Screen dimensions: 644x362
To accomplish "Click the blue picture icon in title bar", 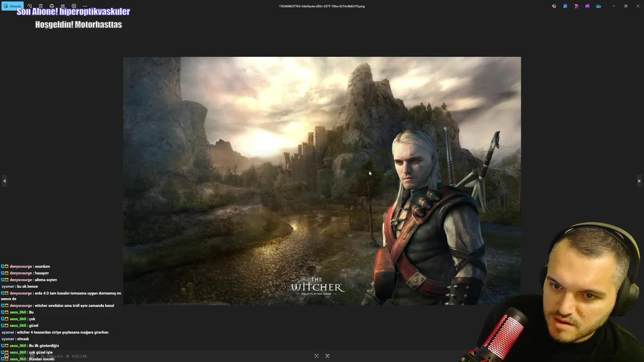I will pos(565,6).
